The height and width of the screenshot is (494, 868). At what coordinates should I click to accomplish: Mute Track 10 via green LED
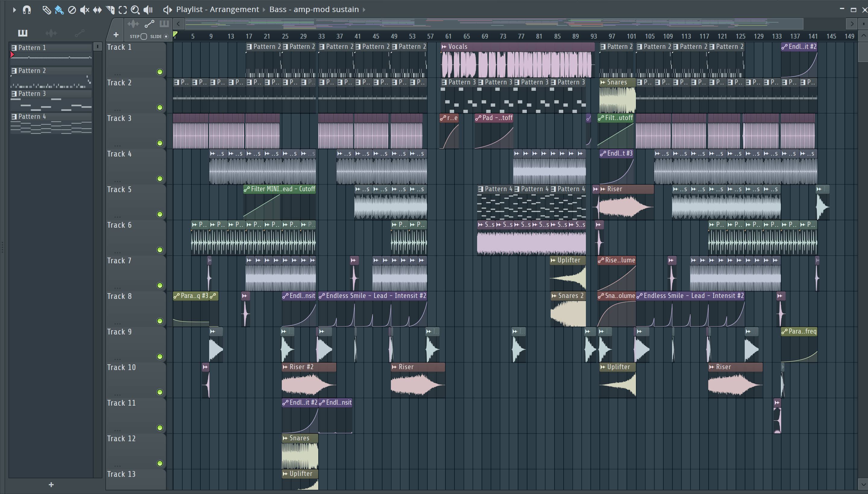tap(160, 392)
